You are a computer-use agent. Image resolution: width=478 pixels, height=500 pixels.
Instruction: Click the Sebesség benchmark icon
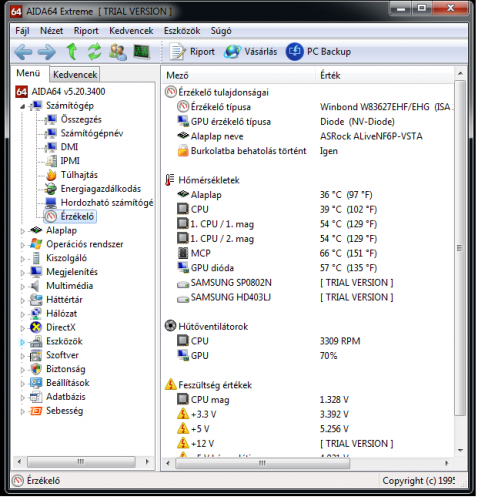click(36, 411)
